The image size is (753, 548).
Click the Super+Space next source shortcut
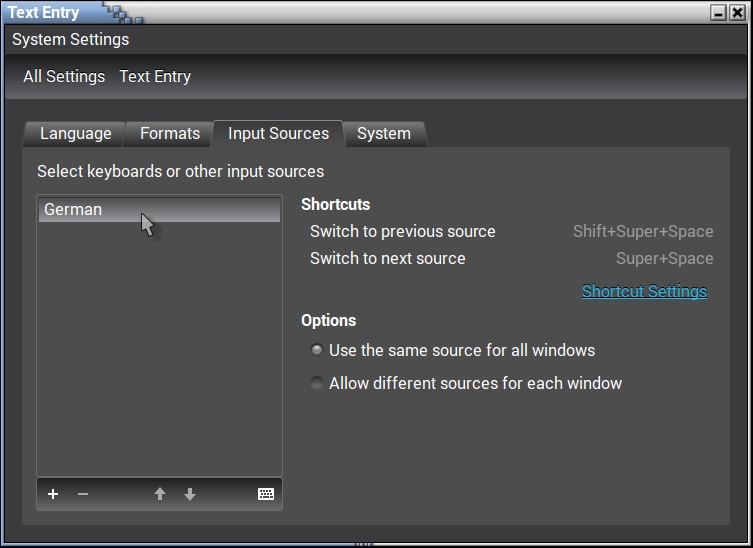pyautogui.click(x=664, y=258)
